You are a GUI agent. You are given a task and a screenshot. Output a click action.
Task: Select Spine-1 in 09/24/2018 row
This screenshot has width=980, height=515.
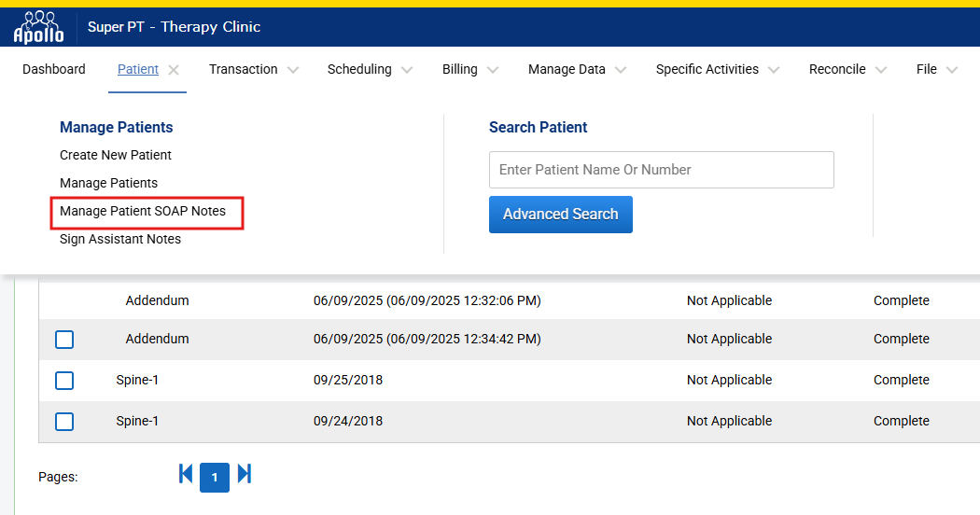137,422
